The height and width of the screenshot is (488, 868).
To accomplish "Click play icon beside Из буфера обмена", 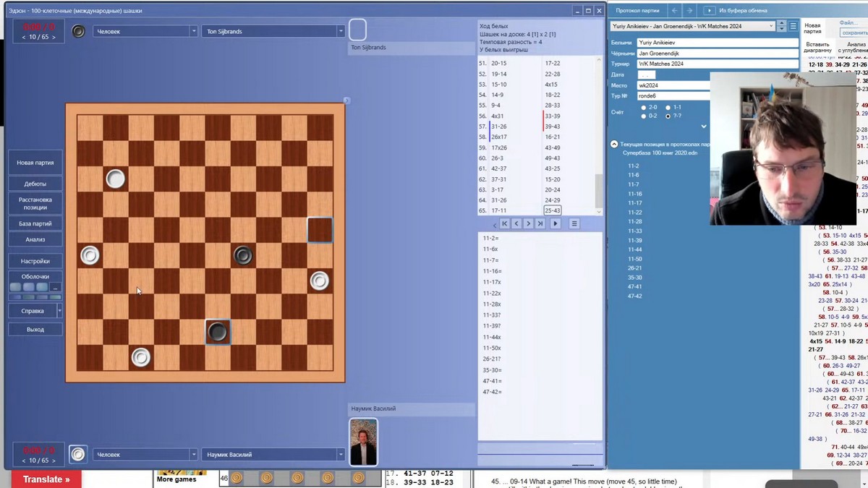I will pos(710,10).
